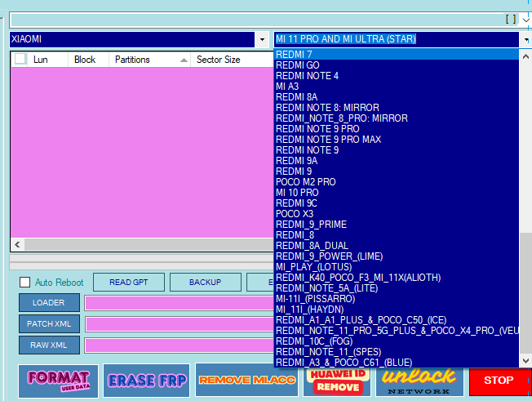Click the RAW XML button

(49, 345)
